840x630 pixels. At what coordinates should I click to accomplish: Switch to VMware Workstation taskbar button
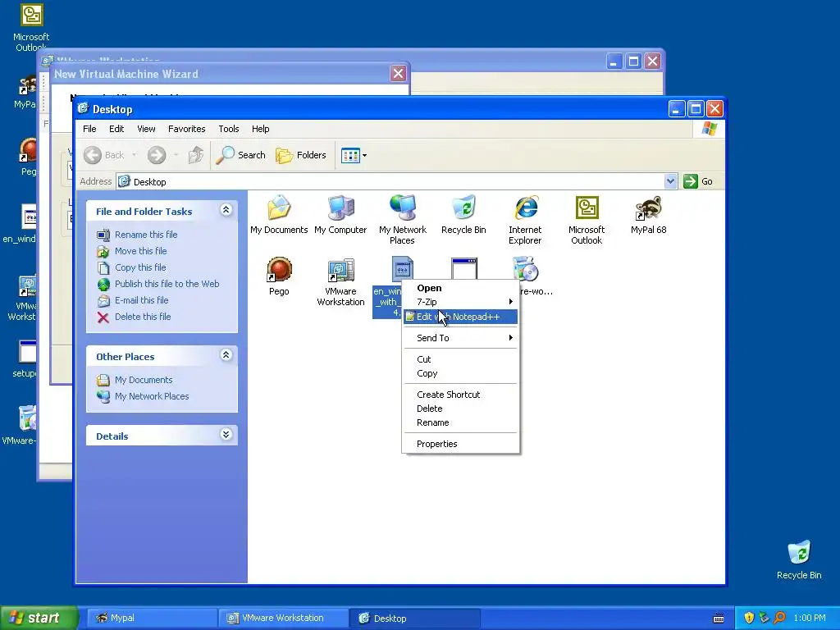pyautogui.click(x=283, y=619)
